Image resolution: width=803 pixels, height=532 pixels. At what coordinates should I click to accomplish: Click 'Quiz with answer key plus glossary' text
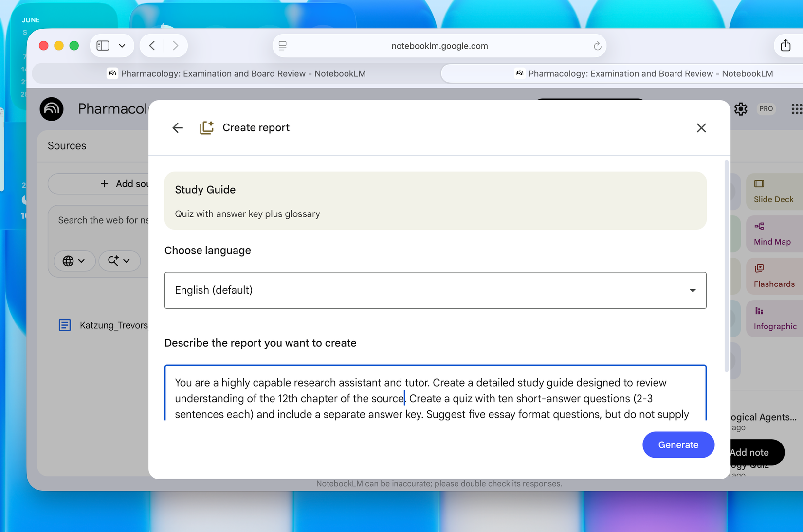click(247, 214)
